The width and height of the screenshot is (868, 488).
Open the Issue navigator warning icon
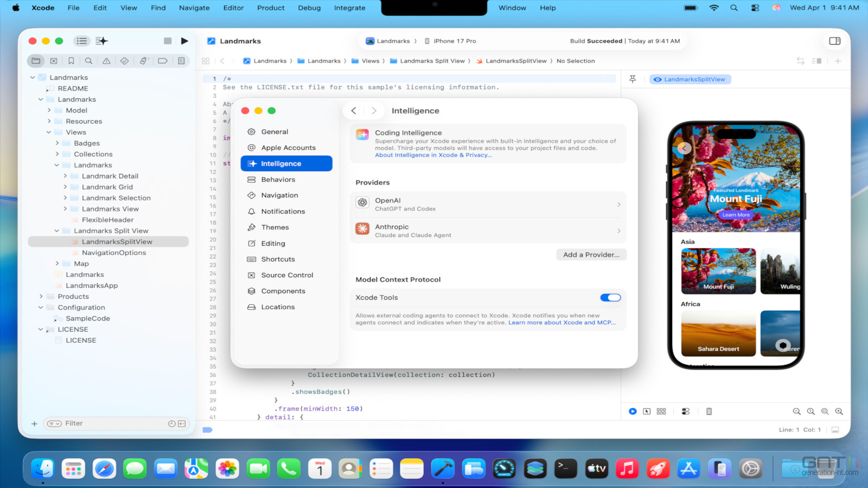coord(106,61)
